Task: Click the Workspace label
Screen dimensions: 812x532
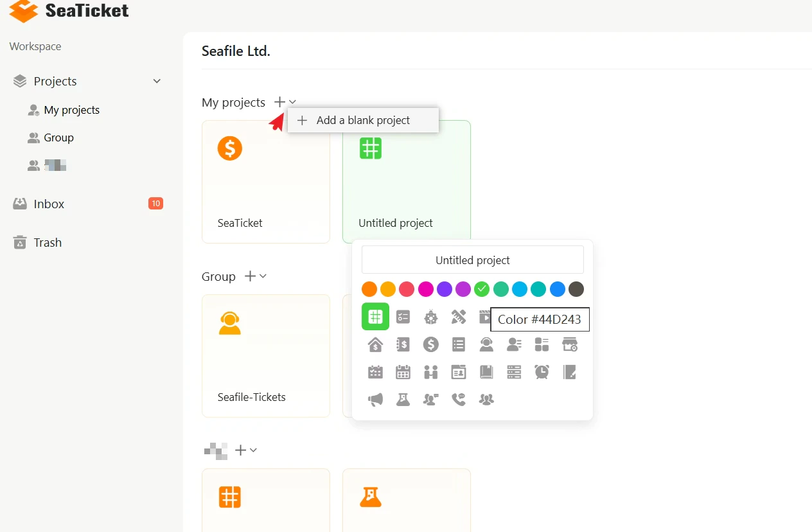Action: coord(35,46)
